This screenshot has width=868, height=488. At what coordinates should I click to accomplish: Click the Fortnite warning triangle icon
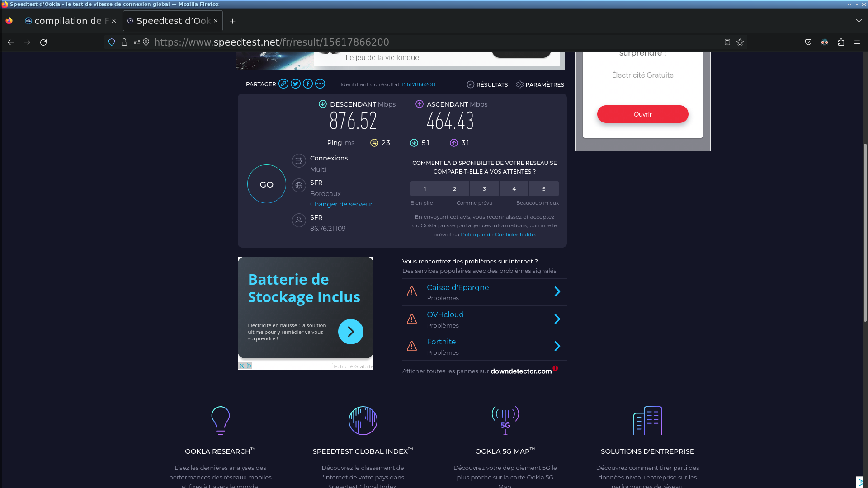(x=412, y=346)
